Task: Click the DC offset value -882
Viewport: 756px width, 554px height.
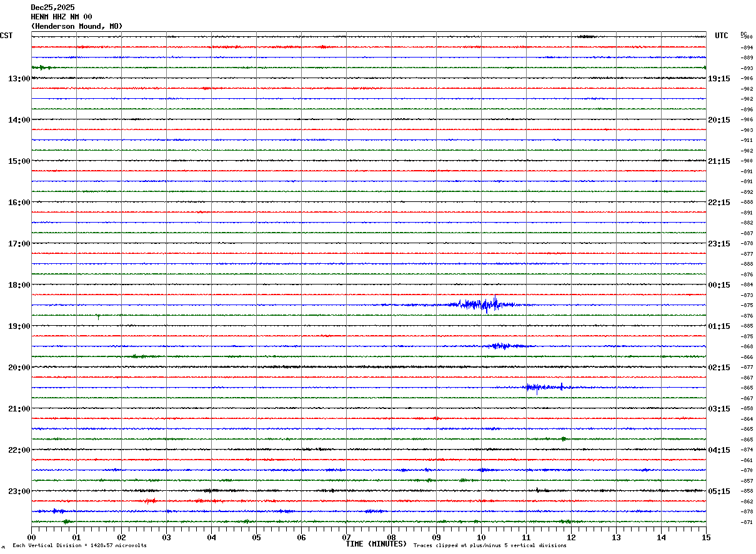Action: 747,223
